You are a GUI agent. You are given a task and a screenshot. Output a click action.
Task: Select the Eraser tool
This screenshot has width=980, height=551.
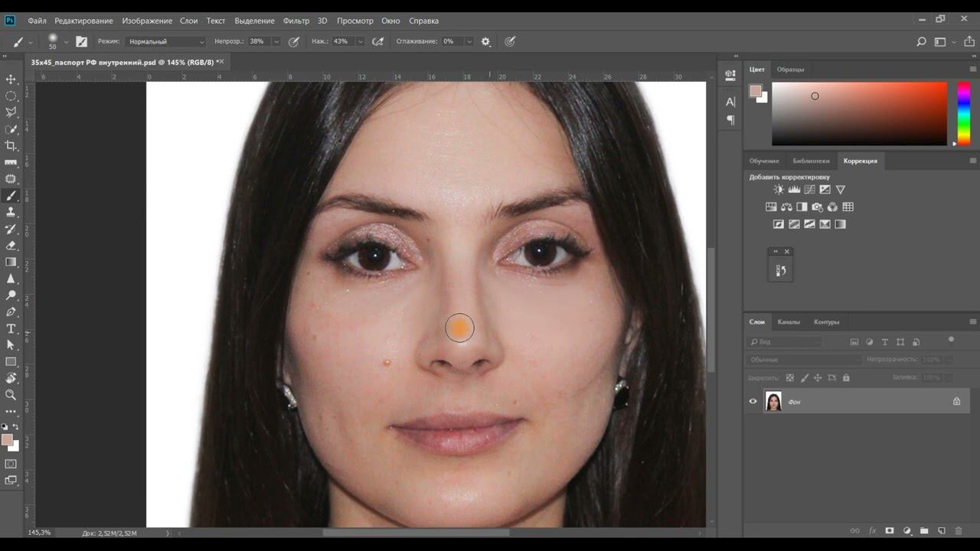point(11,246)
